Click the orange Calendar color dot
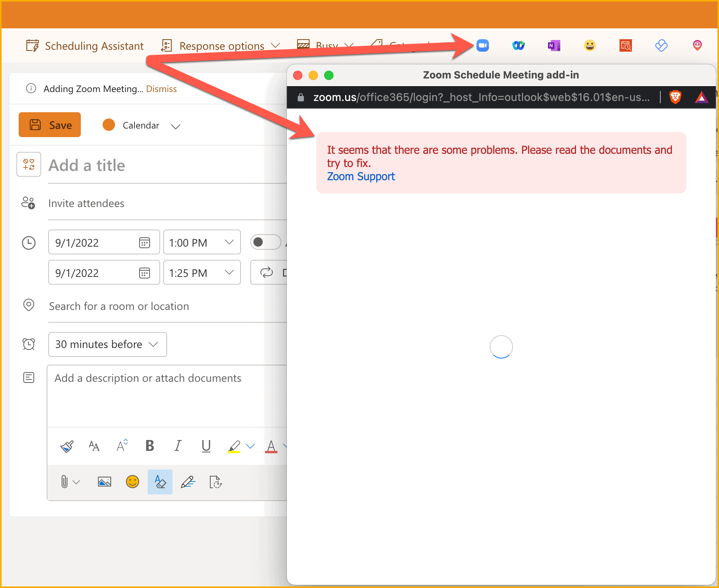 (x=109, y=125)
